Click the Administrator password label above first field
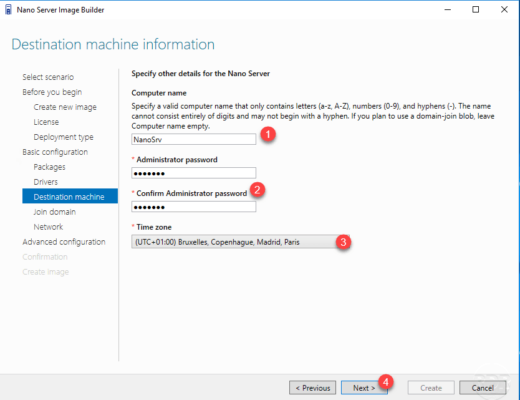Screen dimensions: 520x400 (177, 160)
